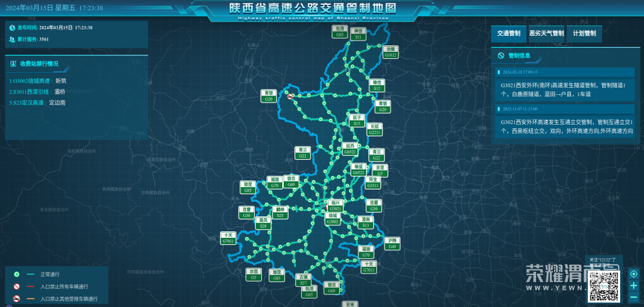Open the 恶劣天气管制 tab
644x307 pixels.
[546, 34]
